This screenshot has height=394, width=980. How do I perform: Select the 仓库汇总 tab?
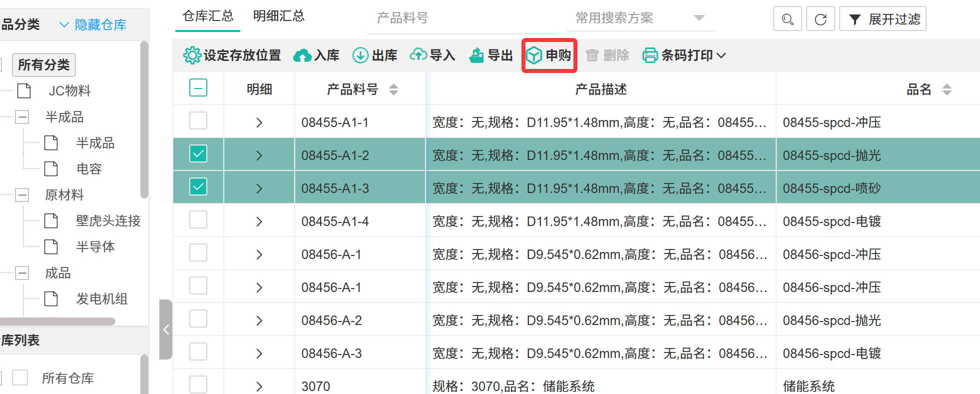tap(208, 16)
